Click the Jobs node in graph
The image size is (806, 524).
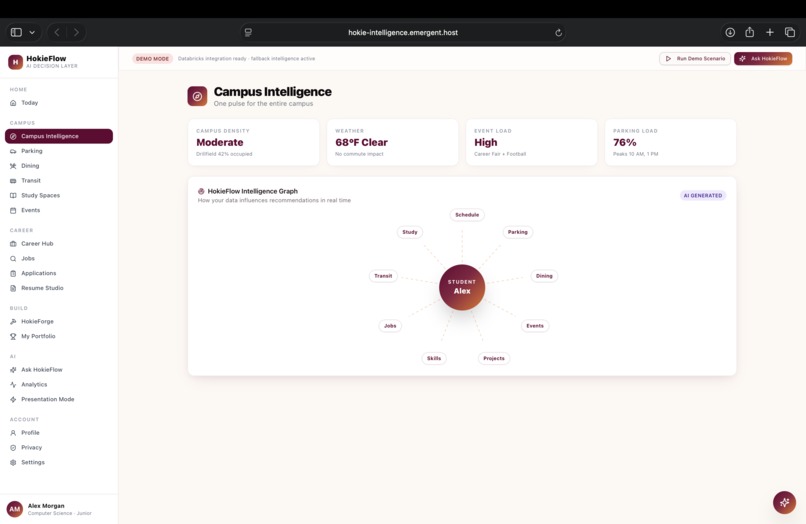coord(390,326)
